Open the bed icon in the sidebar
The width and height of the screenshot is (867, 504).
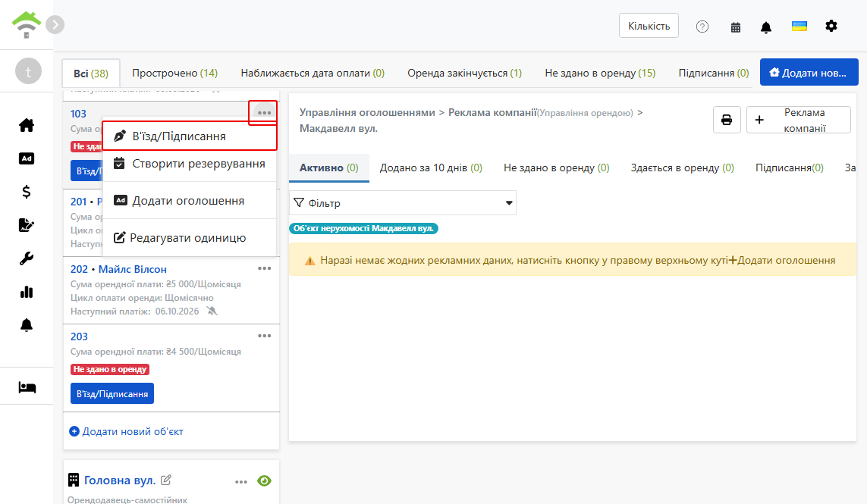[27, 387]
